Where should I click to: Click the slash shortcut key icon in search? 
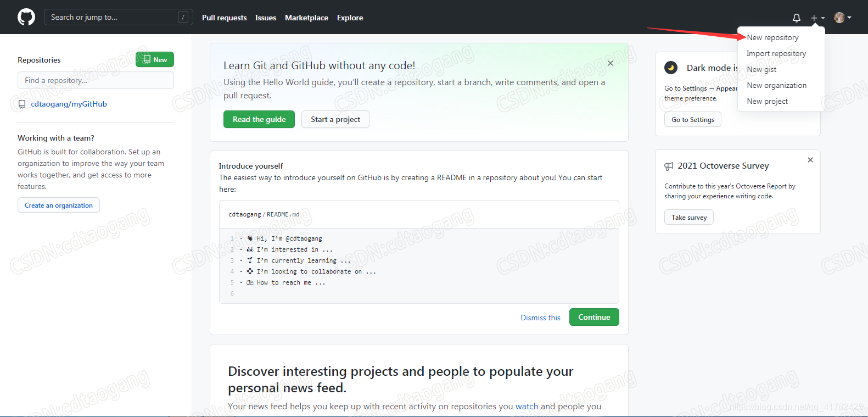[183, 18]
